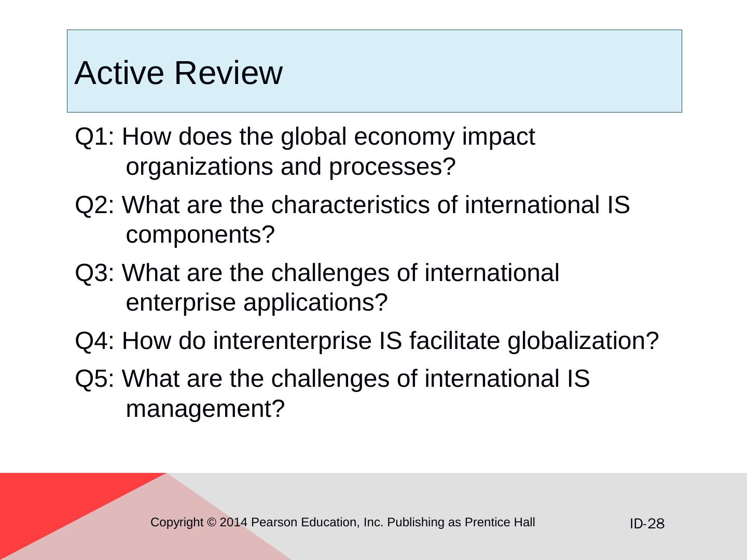Click the 'Prentice Hall' text in footer
Image resolution: width=747 pixels, height=560 pixels.
pyautogui.click(x=500, y=522)
